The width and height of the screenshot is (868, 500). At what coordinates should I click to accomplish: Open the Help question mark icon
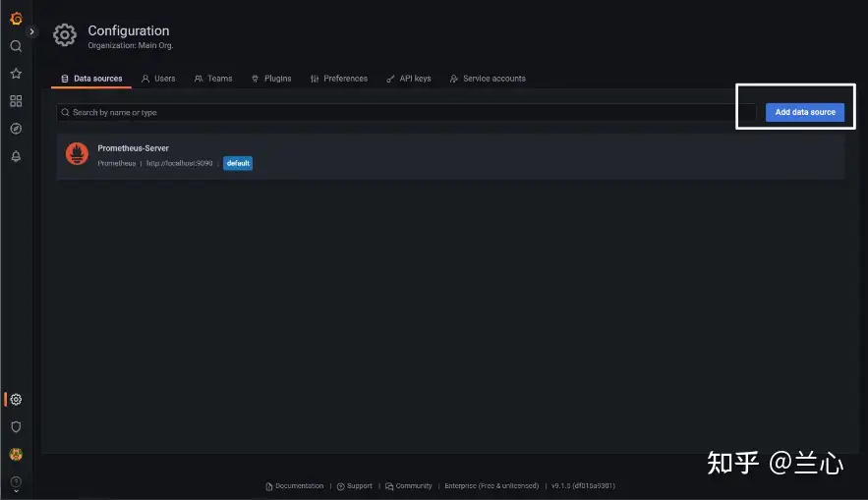pyautogui.click(x=16, y=481)
